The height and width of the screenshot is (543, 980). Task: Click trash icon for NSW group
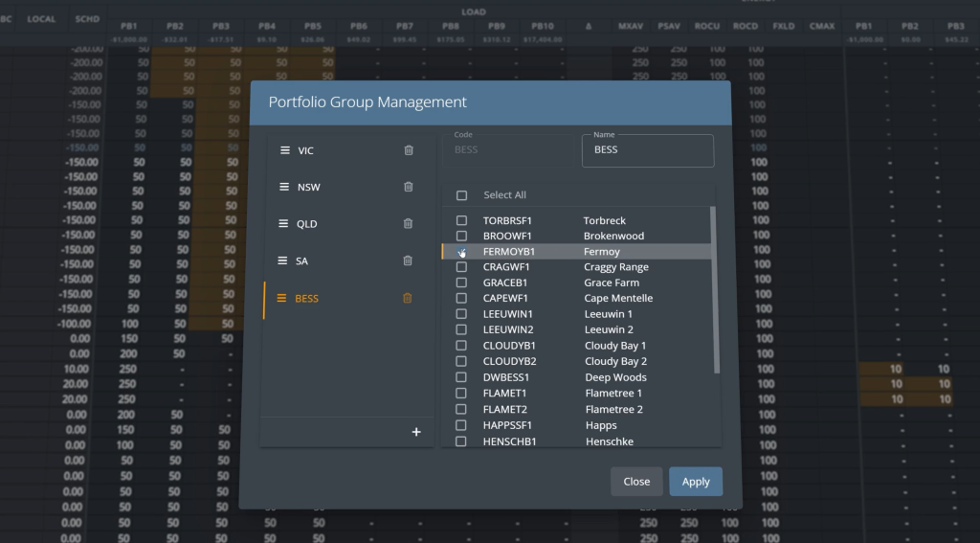coord(409,187)
